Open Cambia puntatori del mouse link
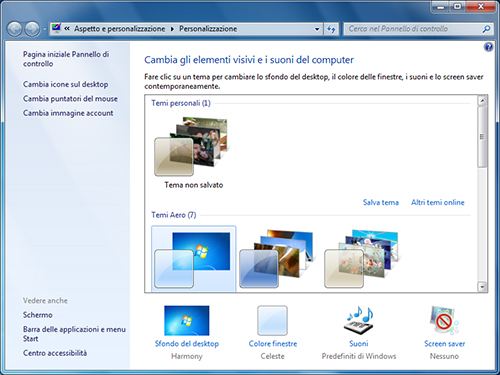 click(x=70, y=99)
